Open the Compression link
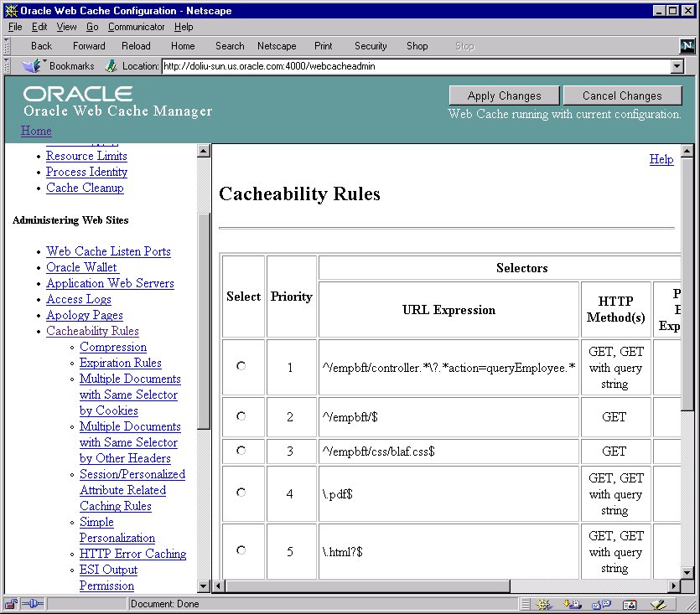This screenshot has height=614, width=700. [113, 347]
